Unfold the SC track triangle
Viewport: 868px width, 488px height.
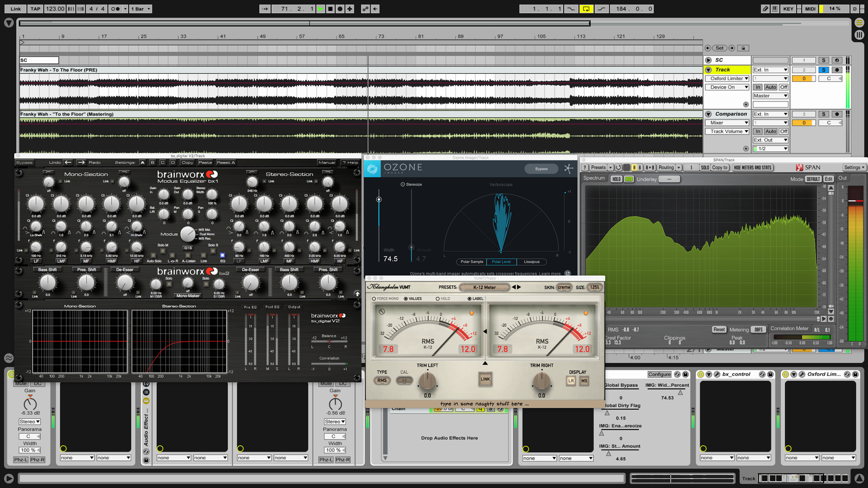708,60
